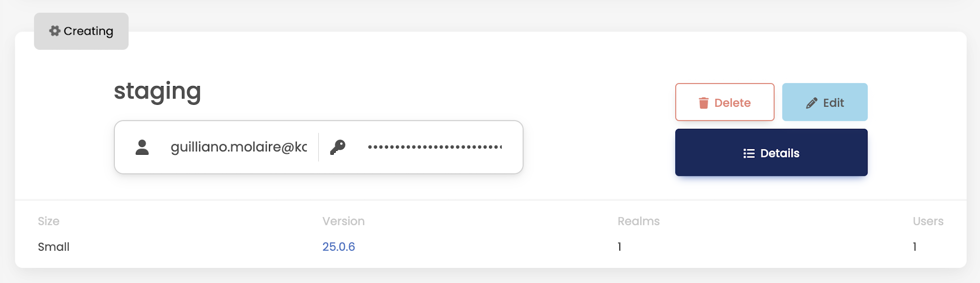
Task: Click the Realms count value
Action: click(620, 247)
